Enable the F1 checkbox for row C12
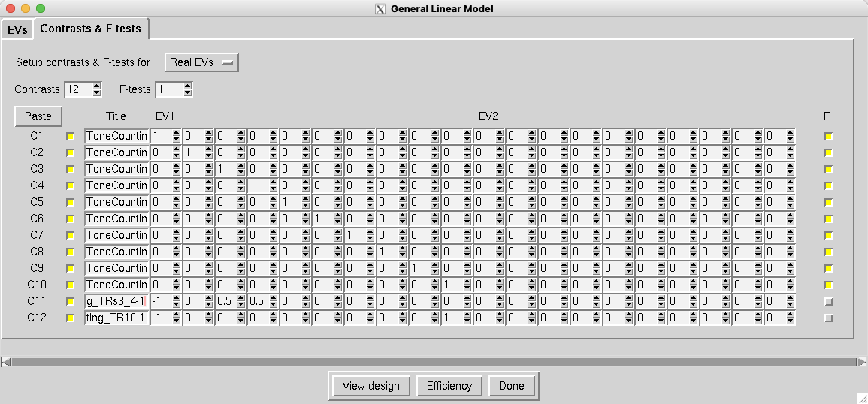The height and width of the screenshot is (404, 868). (829, 318)
